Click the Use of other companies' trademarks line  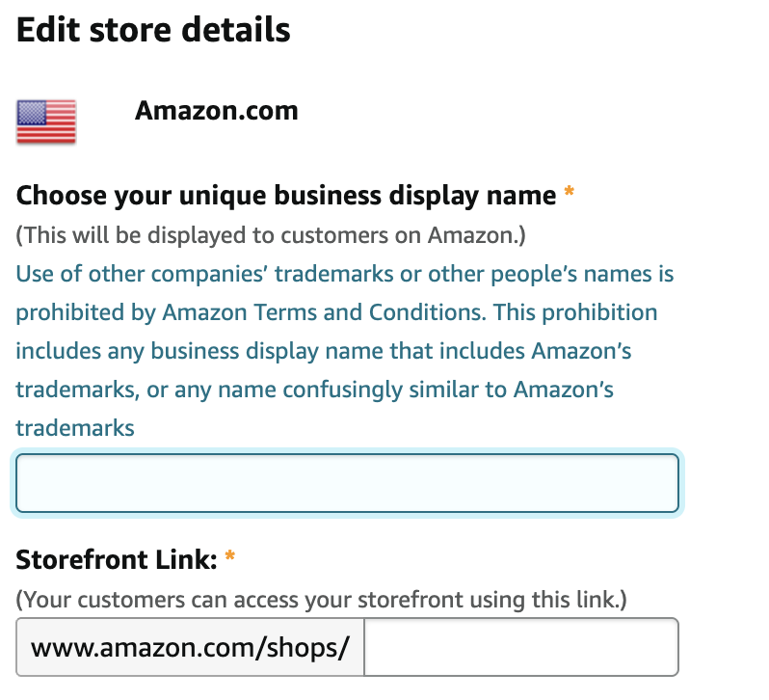(x=345, y=274)
